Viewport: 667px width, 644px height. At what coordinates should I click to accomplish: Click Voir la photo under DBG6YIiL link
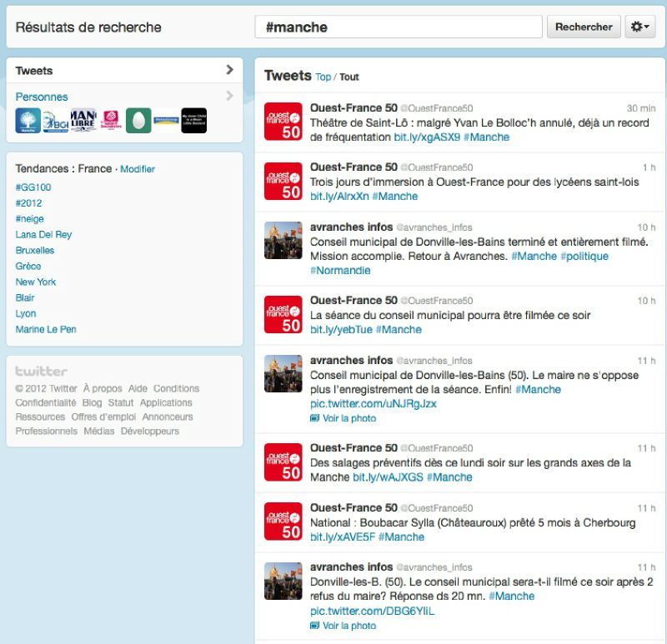point(343,626)
